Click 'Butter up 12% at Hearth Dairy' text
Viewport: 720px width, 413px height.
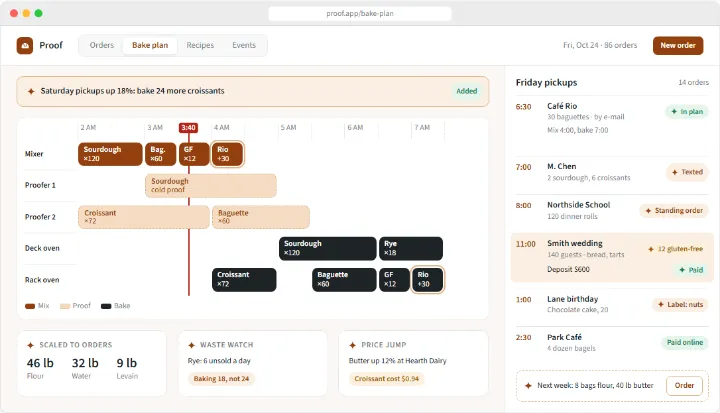[398, 361]
